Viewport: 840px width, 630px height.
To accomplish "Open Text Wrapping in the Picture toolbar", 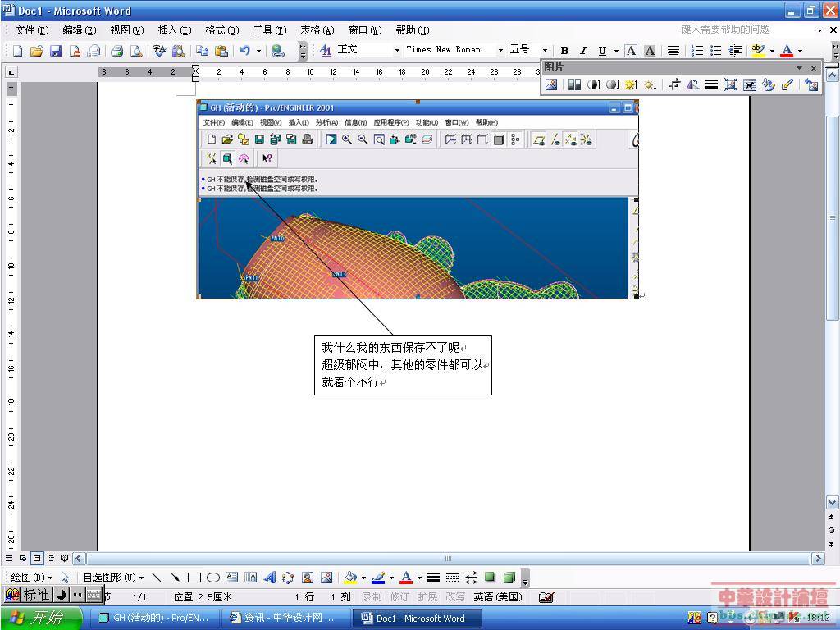I will (750, 84).
